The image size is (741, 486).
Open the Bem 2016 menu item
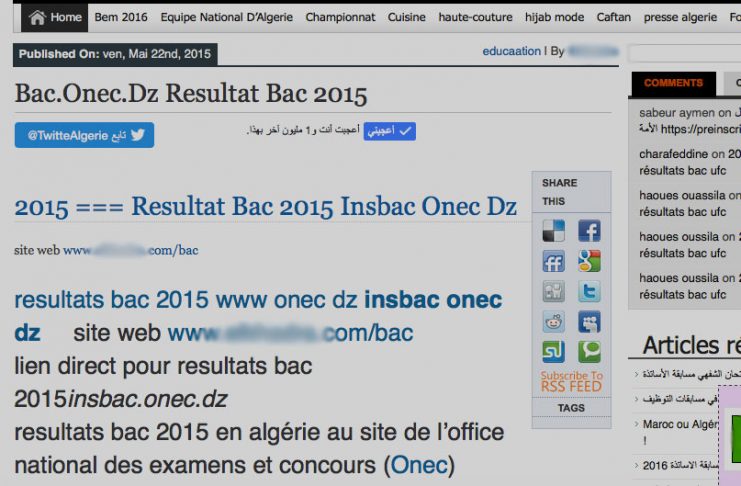pyautogui.click(x=121, y=17)
